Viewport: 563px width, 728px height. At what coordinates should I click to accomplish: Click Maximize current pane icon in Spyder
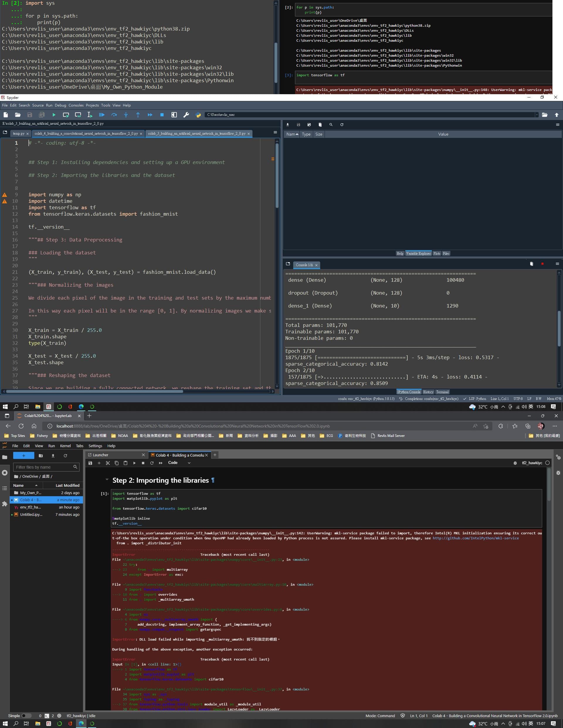tap(174, 115)
